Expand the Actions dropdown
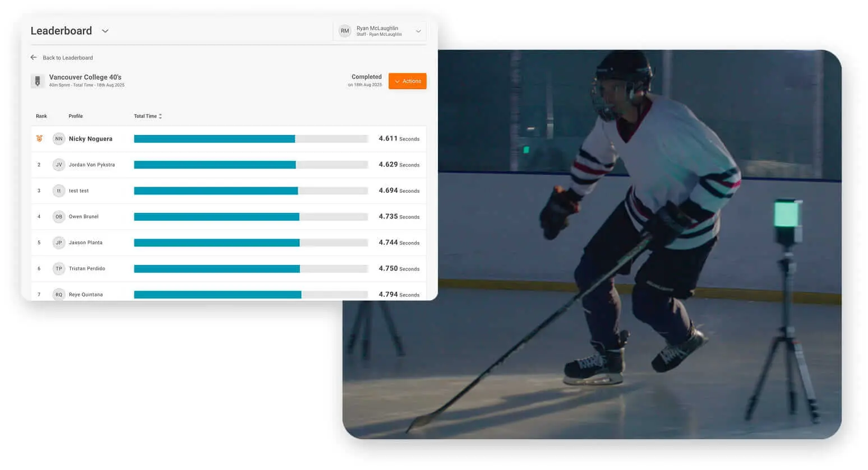The width and height of the screenshot is (868, 470). [408, 81]
